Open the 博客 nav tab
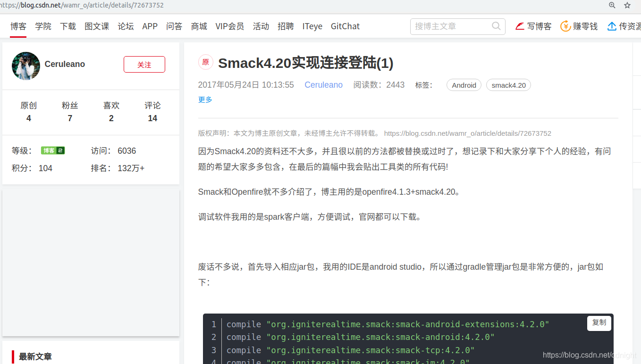Viewport: 641px width, 364px height. pos(18,26)
